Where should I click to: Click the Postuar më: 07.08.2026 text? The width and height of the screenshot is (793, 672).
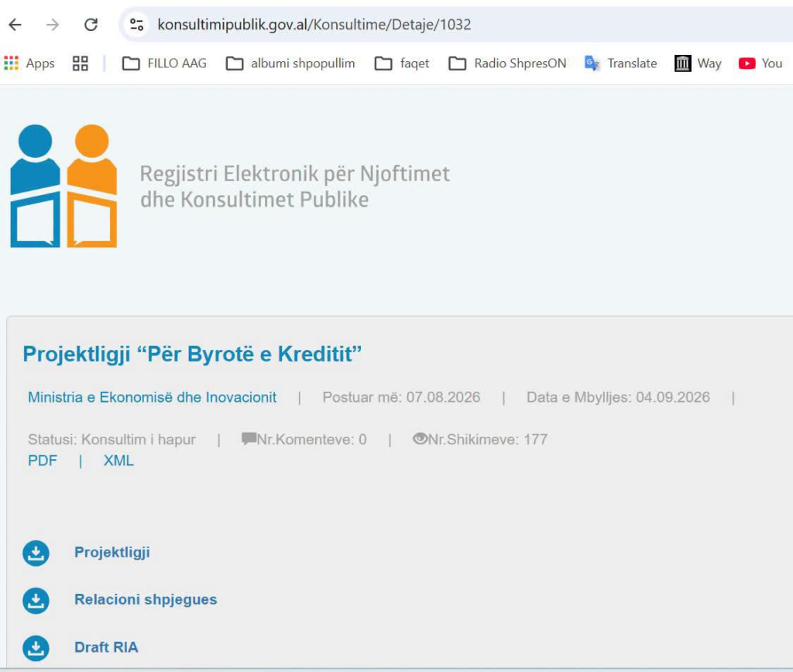(401, 397)
